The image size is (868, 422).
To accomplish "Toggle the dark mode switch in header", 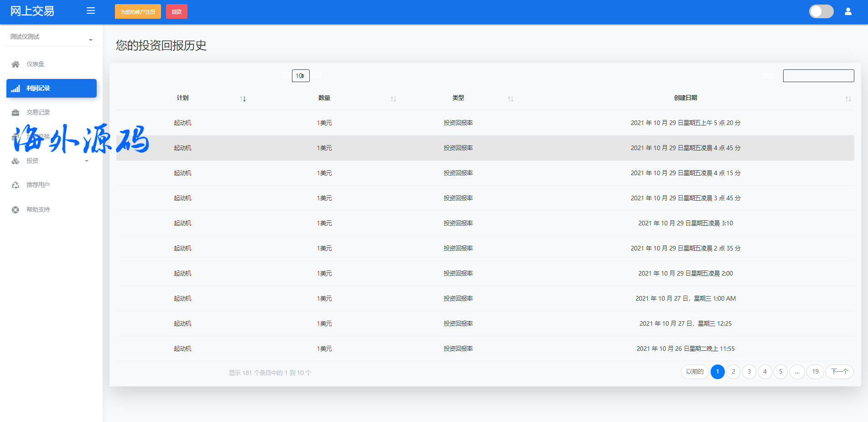I will click(821, 11).
